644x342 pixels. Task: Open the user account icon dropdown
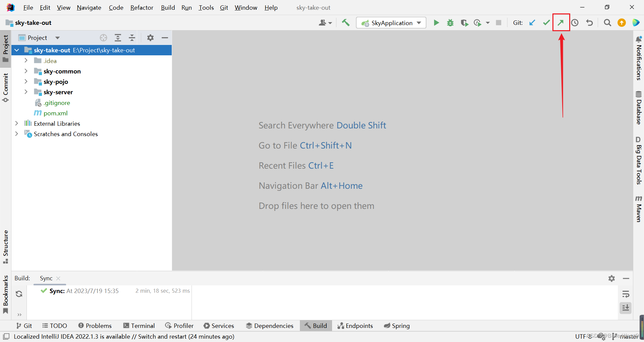325,22
